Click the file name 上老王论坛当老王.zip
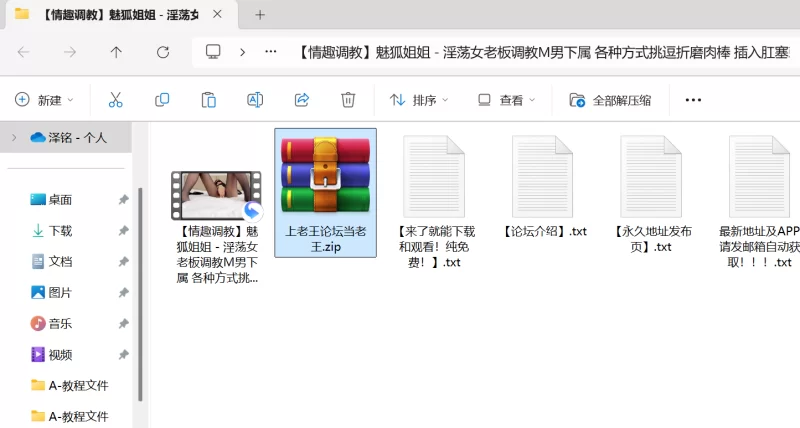800x428 pixels. (x=326, y=239)
